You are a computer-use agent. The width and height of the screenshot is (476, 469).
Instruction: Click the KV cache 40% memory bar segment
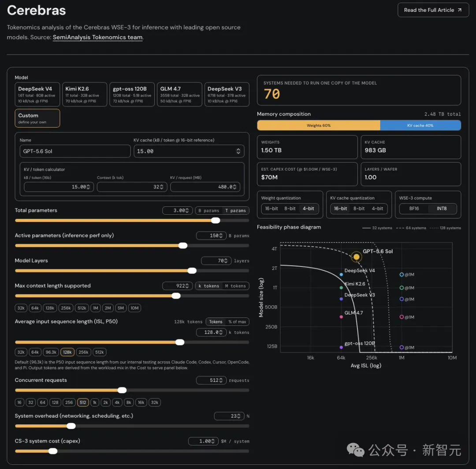tap(420, 125)
